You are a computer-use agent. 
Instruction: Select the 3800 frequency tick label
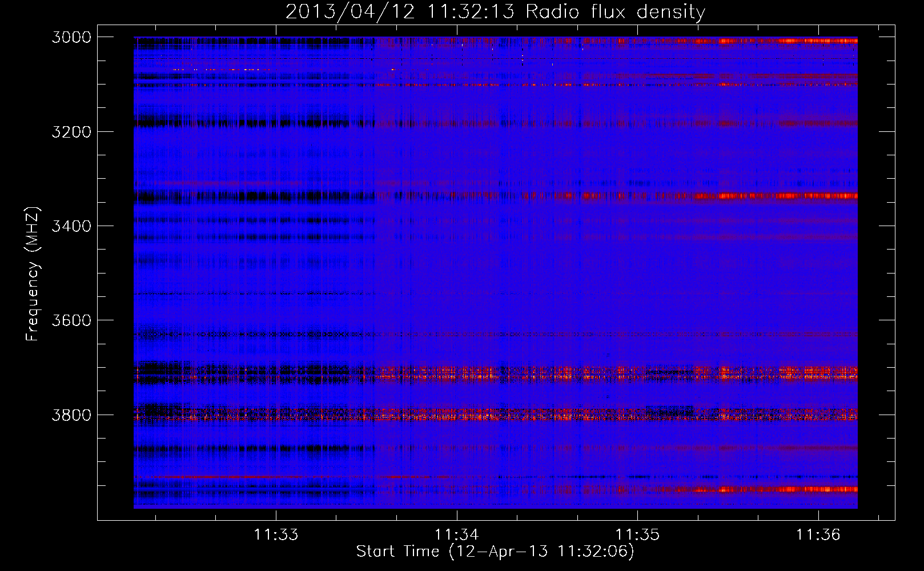coord(71,415)
